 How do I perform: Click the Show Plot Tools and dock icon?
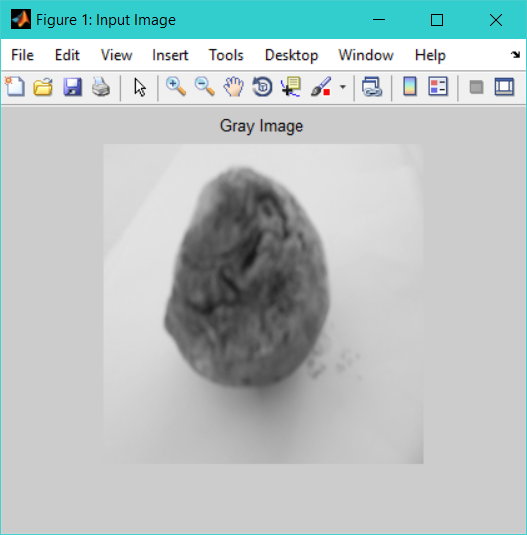504,87
